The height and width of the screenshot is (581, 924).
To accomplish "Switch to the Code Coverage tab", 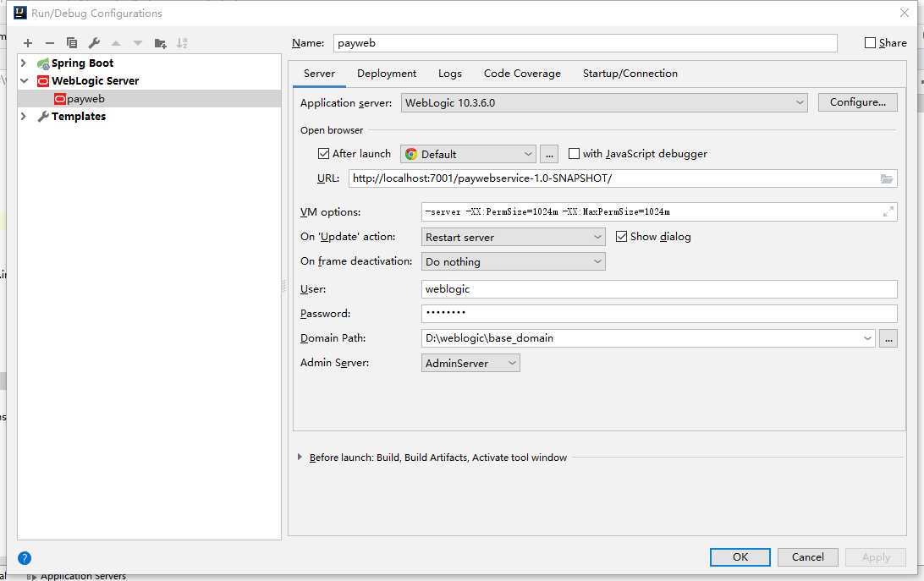I will click(x=522, y=74).
